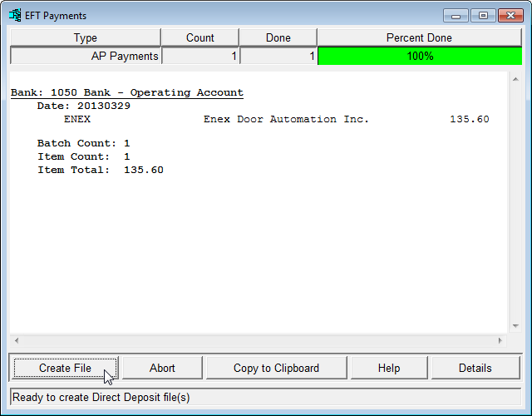Click the Enex Door Automation Inc. entry
Screen dimensions: 532x416
click(x=286, y=119)
